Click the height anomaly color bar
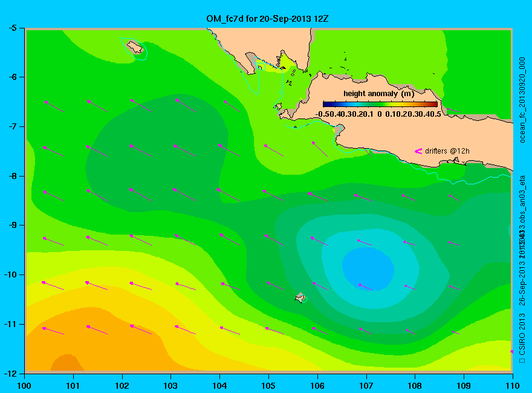 pos(380,104)
